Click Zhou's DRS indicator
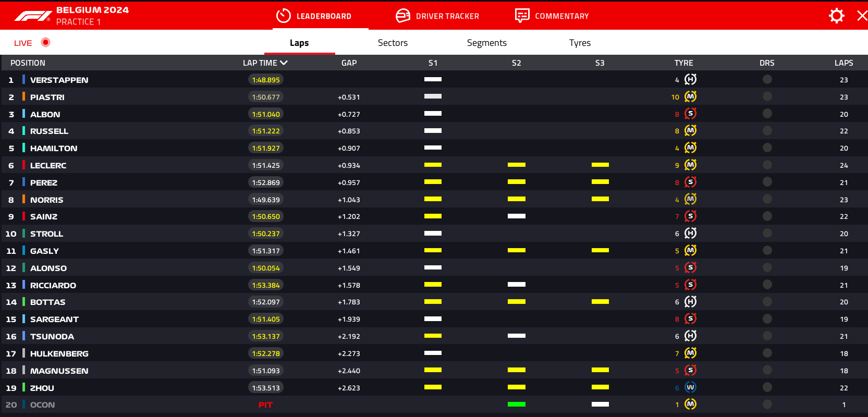Viewport: 868px width, 417px height. [767, 387]
